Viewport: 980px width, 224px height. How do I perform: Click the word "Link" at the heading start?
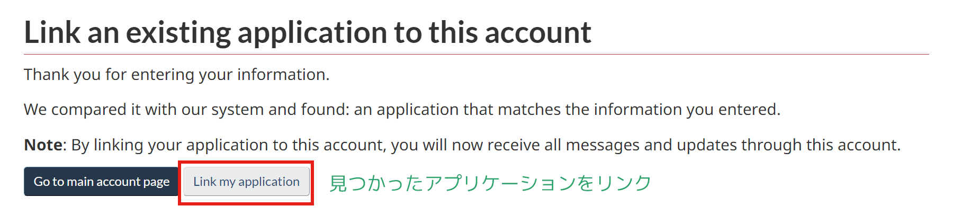(52, 33)
